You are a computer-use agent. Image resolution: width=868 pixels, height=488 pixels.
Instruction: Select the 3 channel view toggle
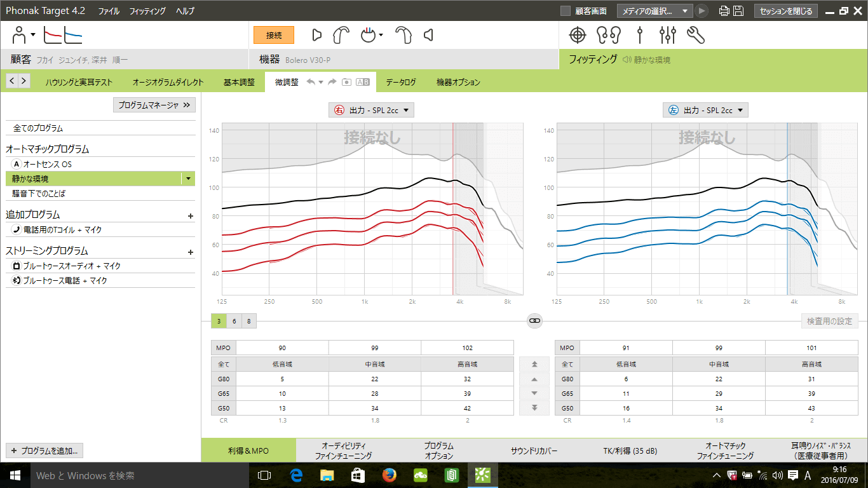219,321
